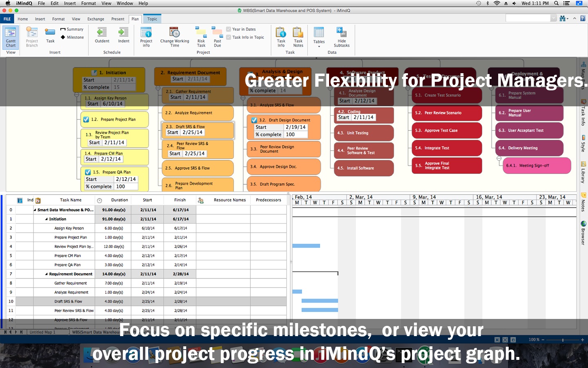Collapse Delivery Meeting subtopic branch

[x=499, y=158]
